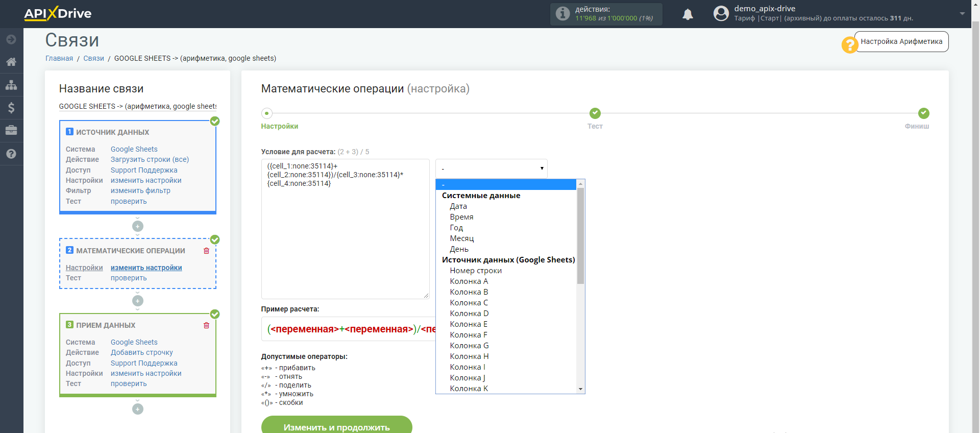Open the briefcase icon in sidebar
This screenshot has height=433, width=980.
click(11, 130)
